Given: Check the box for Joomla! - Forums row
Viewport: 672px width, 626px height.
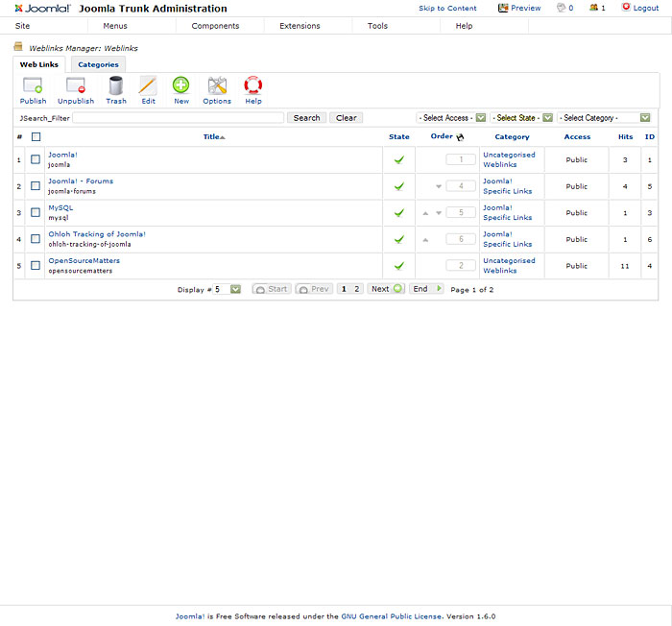Looking at the screenshot, I should pos(36,186).
